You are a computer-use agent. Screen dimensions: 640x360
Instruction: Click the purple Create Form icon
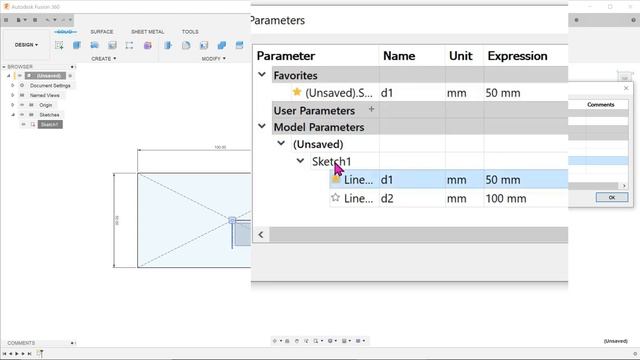[147, 45]
